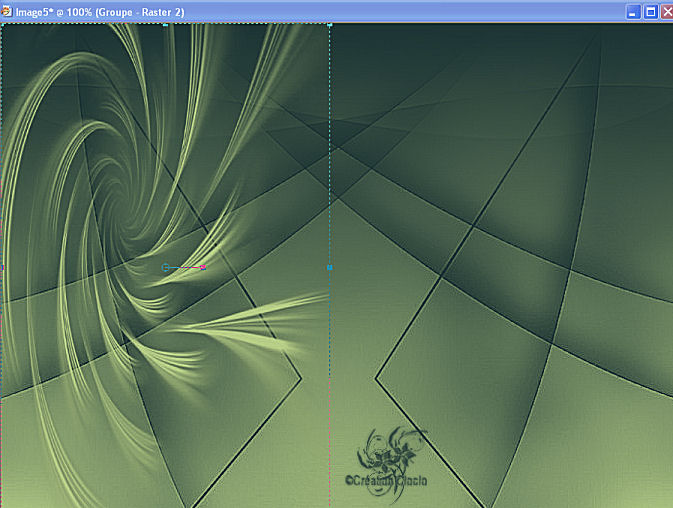Click the top-right corner handle of the selection

tap(329, 25)
